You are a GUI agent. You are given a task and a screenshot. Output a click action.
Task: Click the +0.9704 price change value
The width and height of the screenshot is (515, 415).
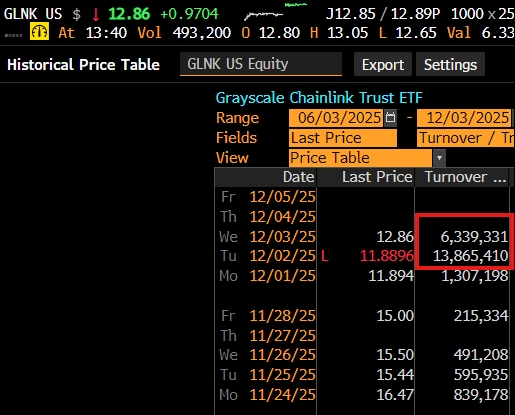[x=189, y=14]
